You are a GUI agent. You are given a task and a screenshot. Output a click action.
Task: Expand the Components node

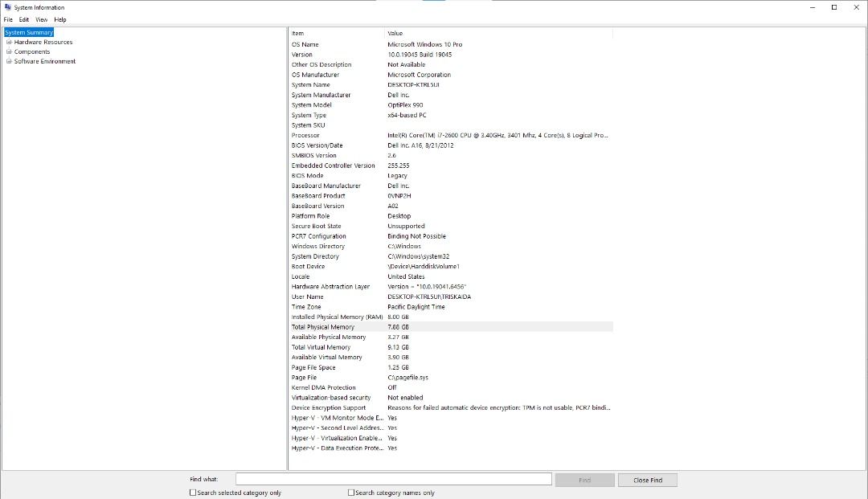(x=9, y=51)
